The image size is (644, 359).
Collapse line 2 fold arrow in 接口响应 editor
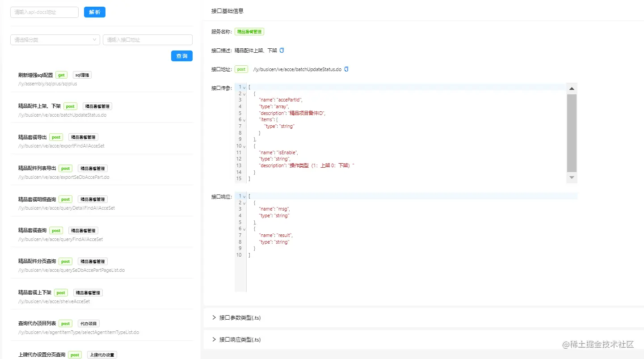(244, 203)
